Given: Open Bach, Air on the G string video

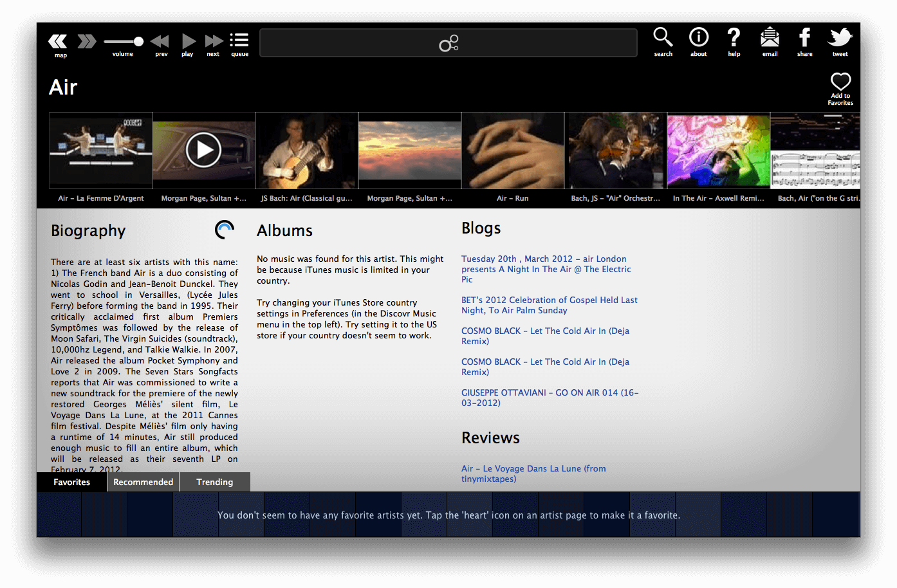Looking at the screenshot, I should coord(815,151).
